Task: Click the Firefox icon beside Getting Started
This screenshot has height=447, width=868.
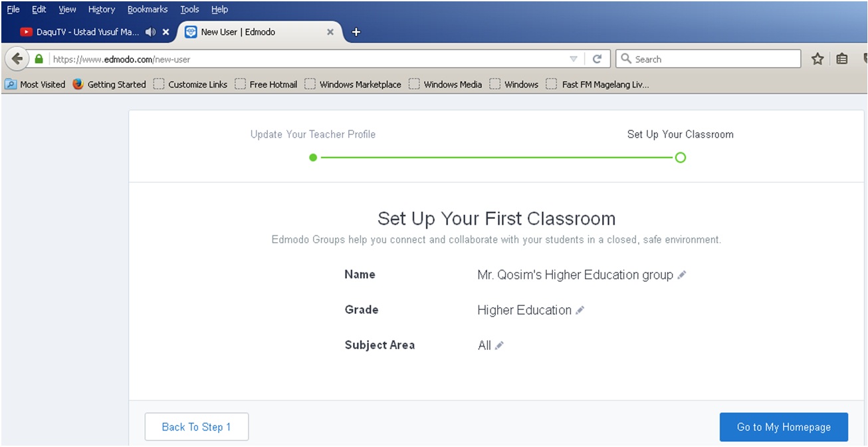Action: (x=78, y=84)
